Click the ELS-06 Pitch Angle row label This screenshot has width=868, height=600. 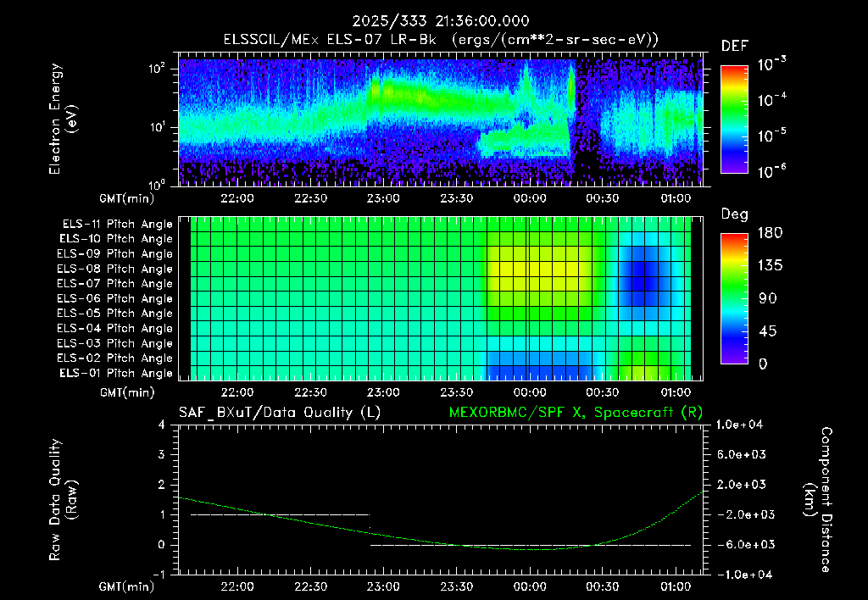tap(115, 298)
